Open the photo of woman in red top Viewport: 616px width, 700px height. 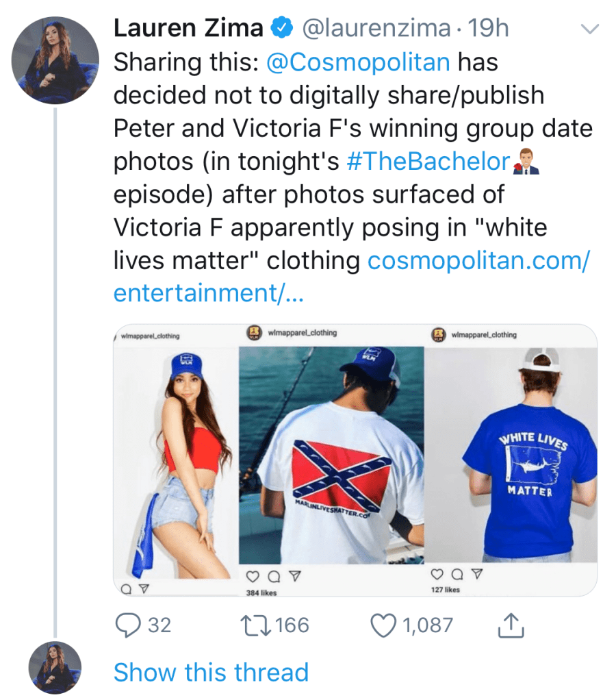[x=176, y=459]
